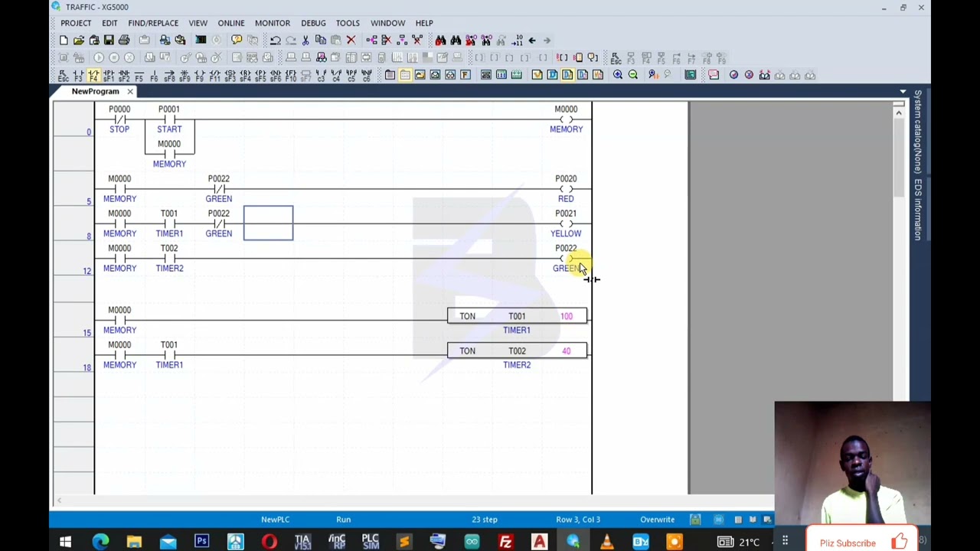Select the P0000 STOP contact
Screen dimensions: 980x551
(x=119, y=119)
